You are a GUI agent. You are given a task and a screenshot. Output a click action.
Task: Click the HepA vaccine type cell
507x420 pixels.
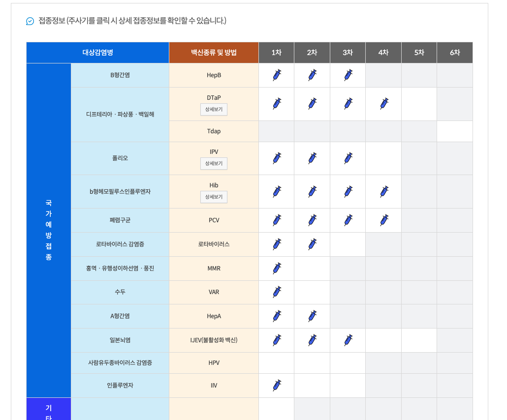point(214,316)
